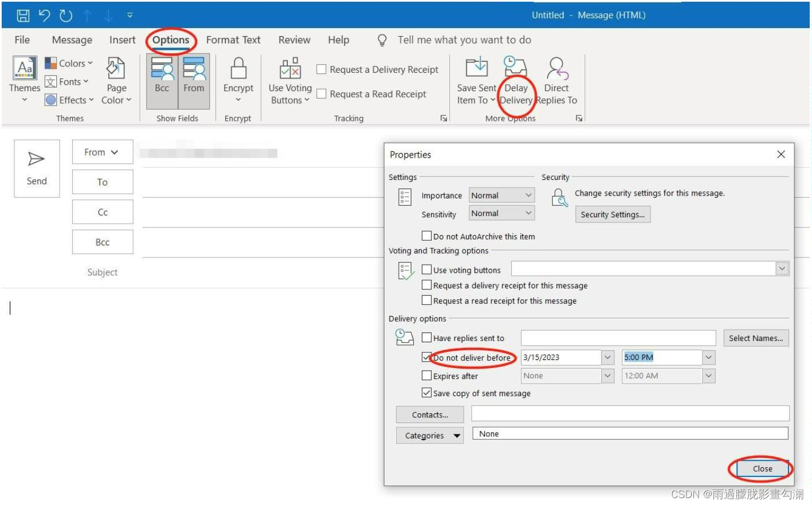Choose a Page Color
This screenshot has height=505, width=812.
(116, 81)
